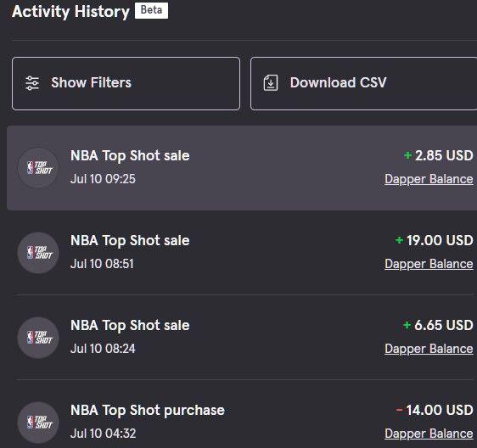Open Dapper Balance link for Jul 10 08:24
The image size is (477, 448).
coord(429,349)
